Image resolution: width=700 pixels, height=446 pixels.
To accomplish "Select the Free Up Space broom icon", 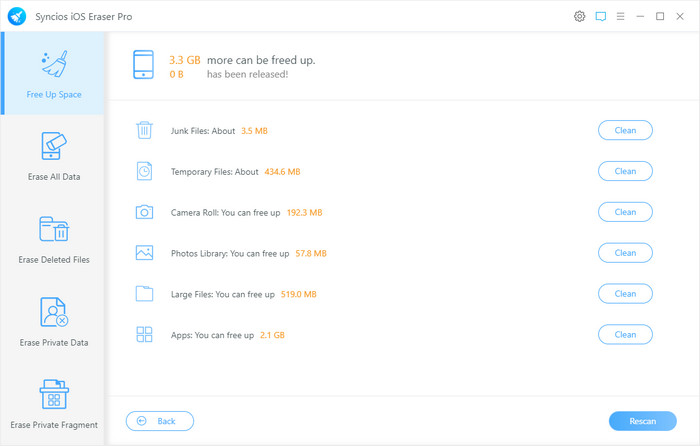I will click(x=54, y=64).
